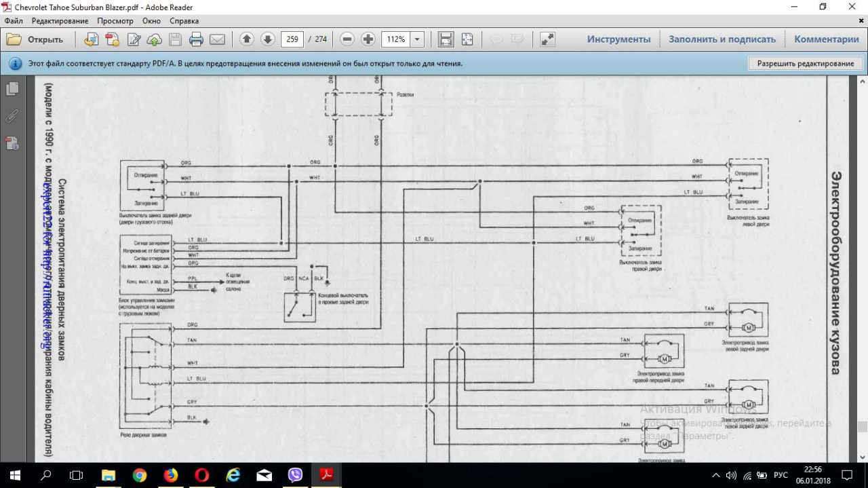Viewport: 868px width, 488px height.
Task: Open the Комментарии pane
Action: click(x=827, y=39)
